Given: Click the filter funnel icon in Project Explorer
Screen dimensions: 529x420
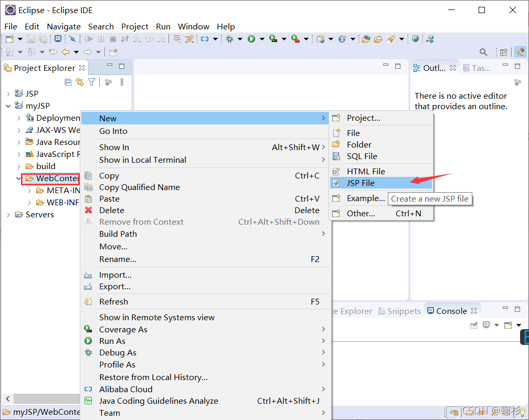Looking at the screenshot, I should point(92,82).
